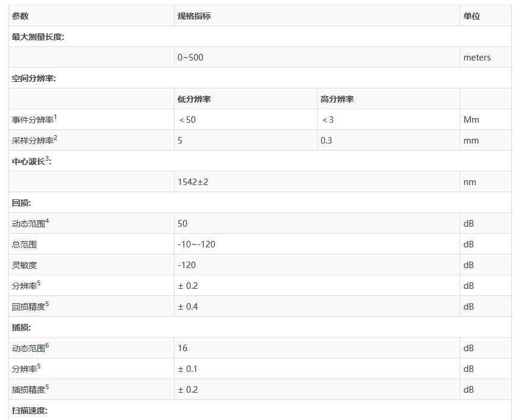
Task: Open footnote 2 beside 采样分辨率
Action: coord(55,138)
